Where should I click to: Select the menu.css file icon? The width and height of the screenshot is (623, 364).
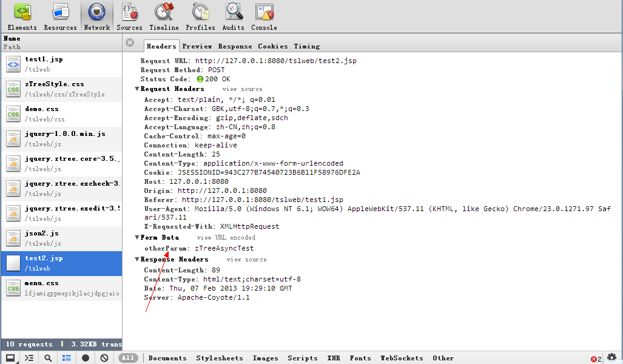pyautogui.click(x=13, y=288)
